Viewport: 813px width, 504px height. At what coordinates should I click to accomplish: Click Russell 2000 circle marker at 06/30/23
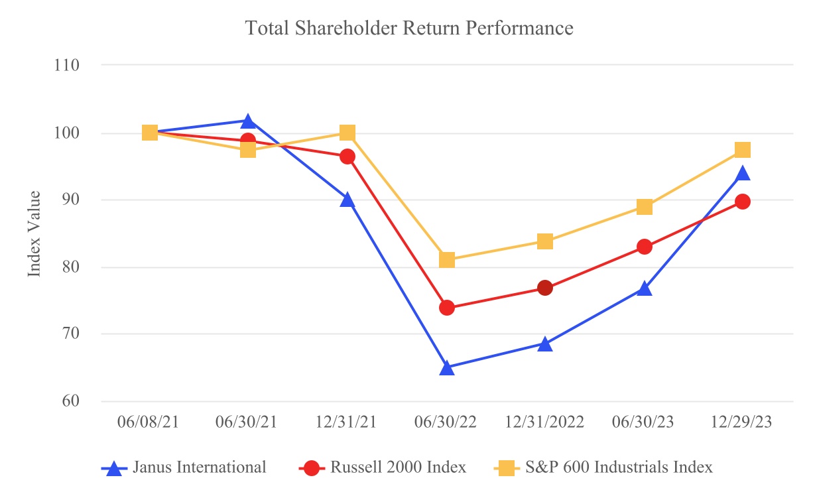point(644,247)
